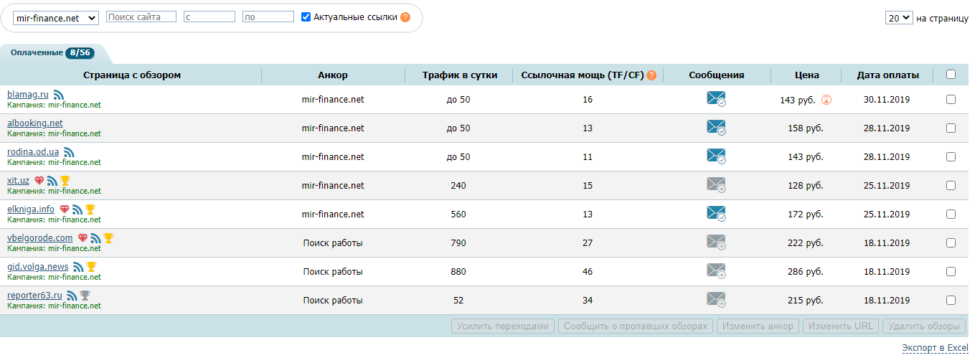This screenshot has width=980, height=363.
Task: Open gray message envelope for xit.uz row
Action: coord(716,185)
